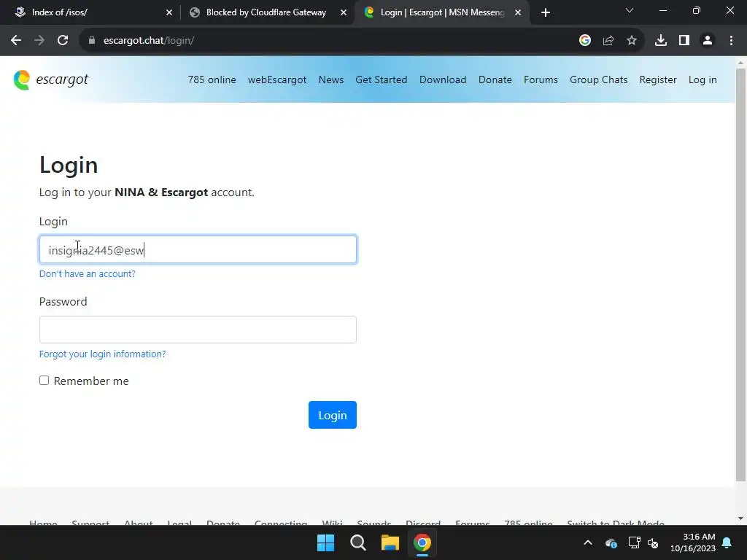The image size is (747, 560).
Task: Open the Chrome profile icon
Action: [708, 41]
